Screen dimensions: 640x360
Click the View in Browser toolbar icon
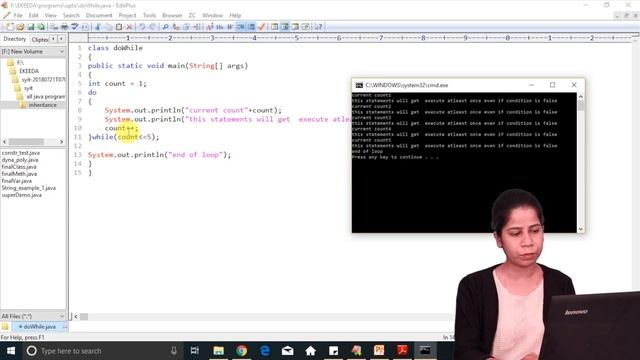click(85, 27)
